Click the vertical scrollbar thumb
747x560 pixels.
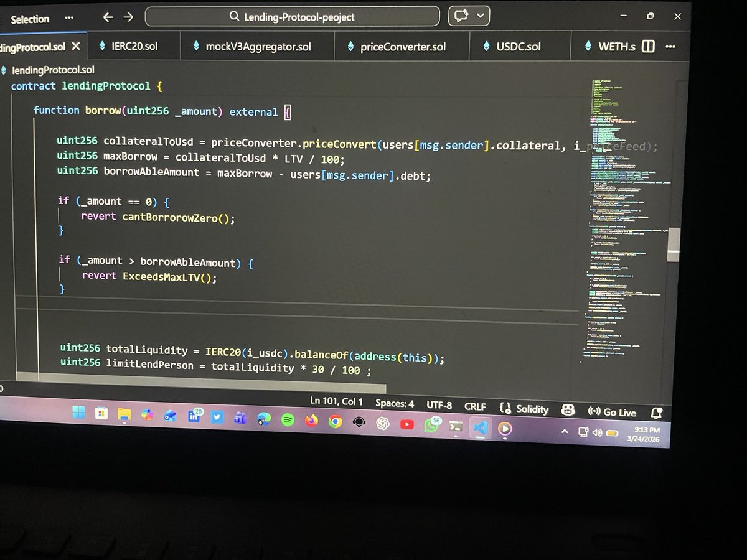673,245
